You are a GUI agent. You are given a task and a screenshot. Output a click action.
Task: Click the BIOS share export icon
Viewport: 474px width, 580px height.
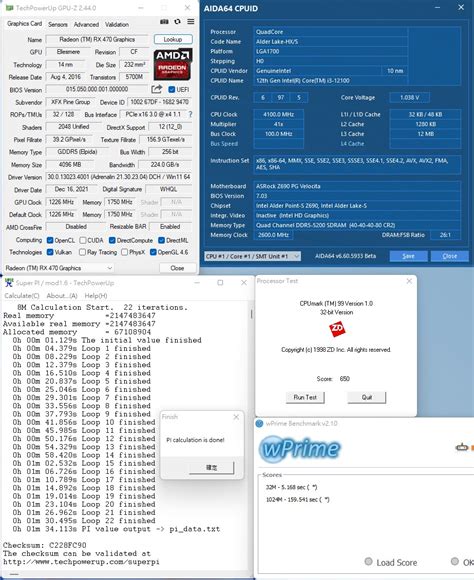(x=157, y=89)
